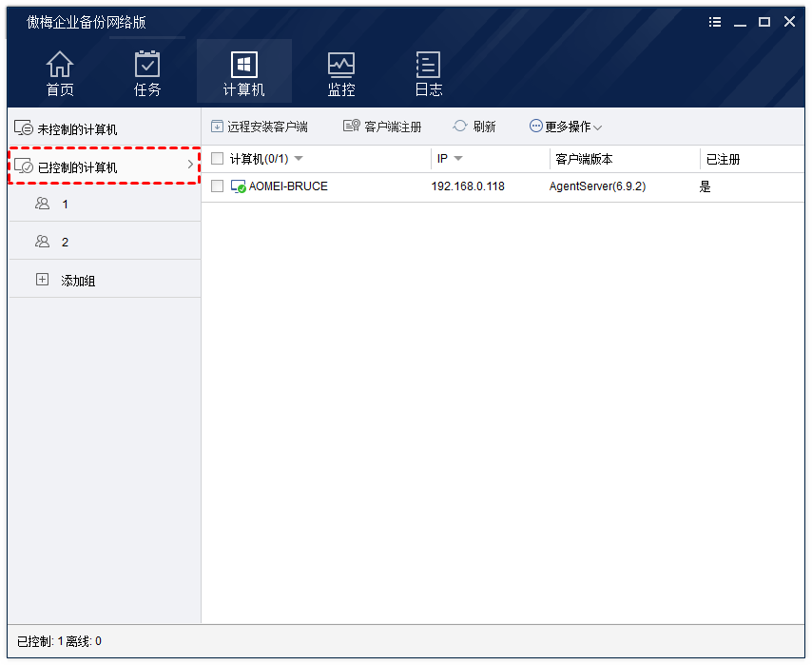The height and width of the screenshot is (665, 812).
Task: Click the 未控制的计算机 monitor icon
Action: click(x=24, y=128)
